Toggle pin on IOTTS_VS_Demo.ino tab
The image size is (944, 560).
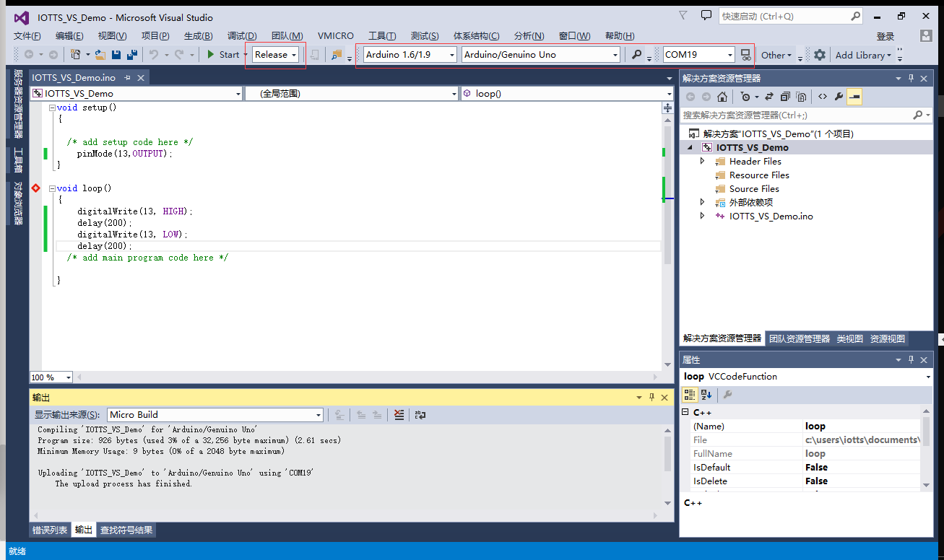coord(128,78)
